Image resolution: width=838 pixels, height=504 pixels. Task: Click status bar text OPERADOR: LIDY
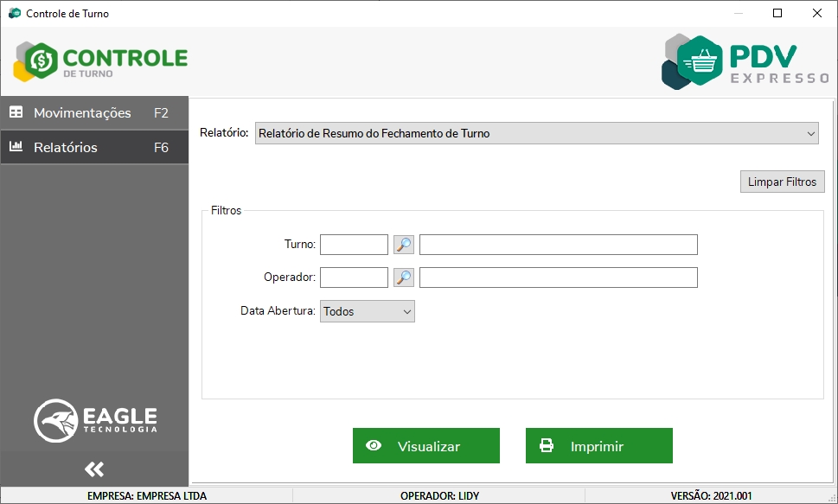(x=440, y=496)
